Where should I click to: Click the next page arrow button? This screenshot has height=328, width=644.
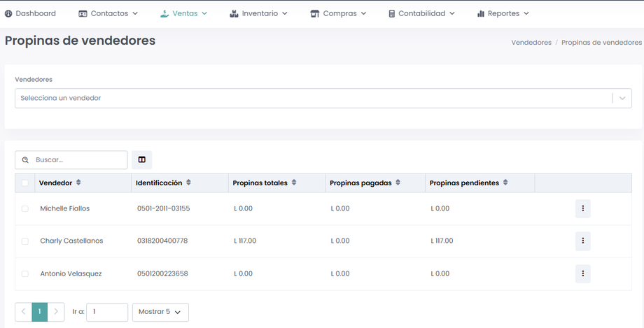tap(57, 312)
